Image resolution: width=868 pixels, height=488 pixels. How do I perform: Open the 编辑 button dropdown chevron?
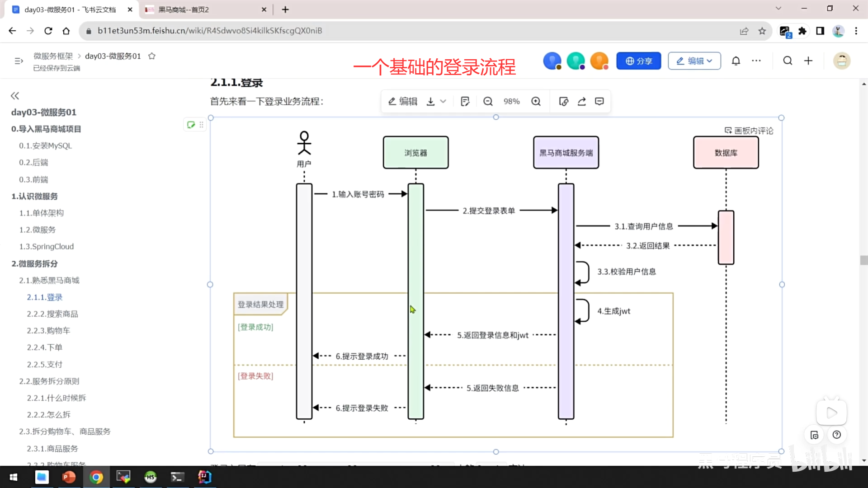(x=709, y=61)
